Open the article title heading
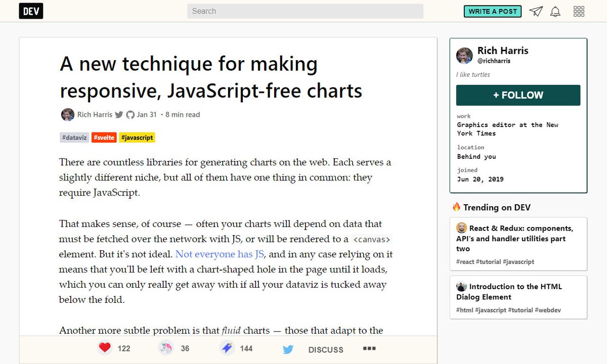Image resolution: width=607 pixels, height=364 pixels. coord(211,77)
